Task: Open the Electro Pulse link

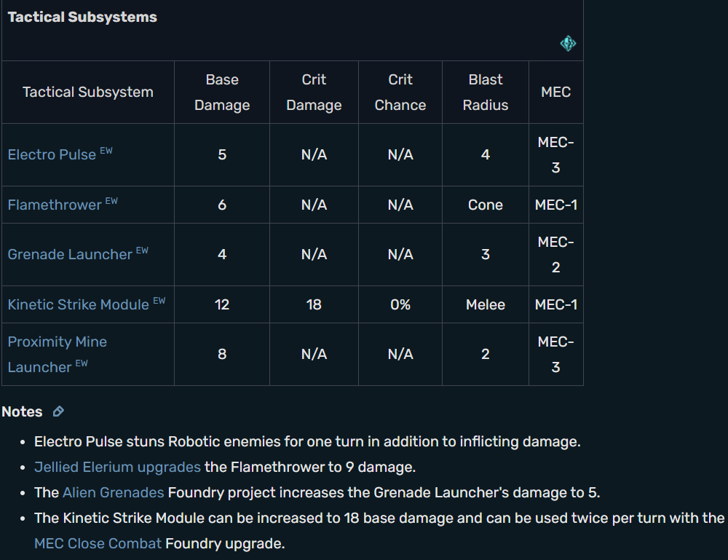Action: click(52, 154)
